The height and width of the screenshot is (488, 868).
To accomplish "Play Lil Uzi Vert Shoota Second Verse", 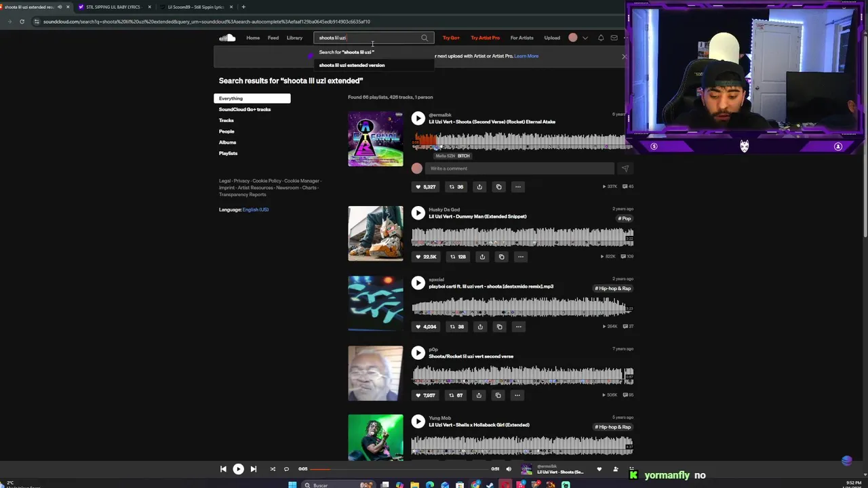I will click(418, 119).
